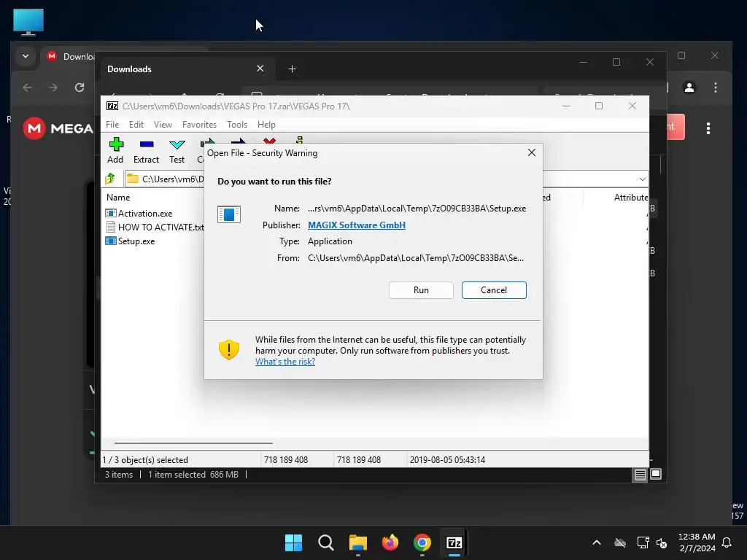Open the Edit menu in 7-Zip
The height and width of the screenshot is (560, 747).
[136, 124]
